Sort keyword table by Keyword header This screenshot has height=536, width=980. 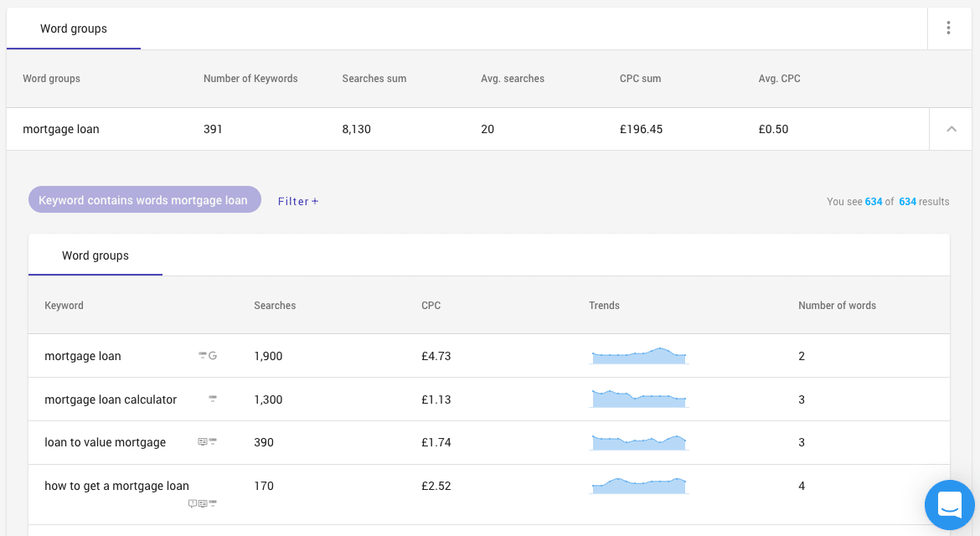pyautogui.click(x=64, y=306)
